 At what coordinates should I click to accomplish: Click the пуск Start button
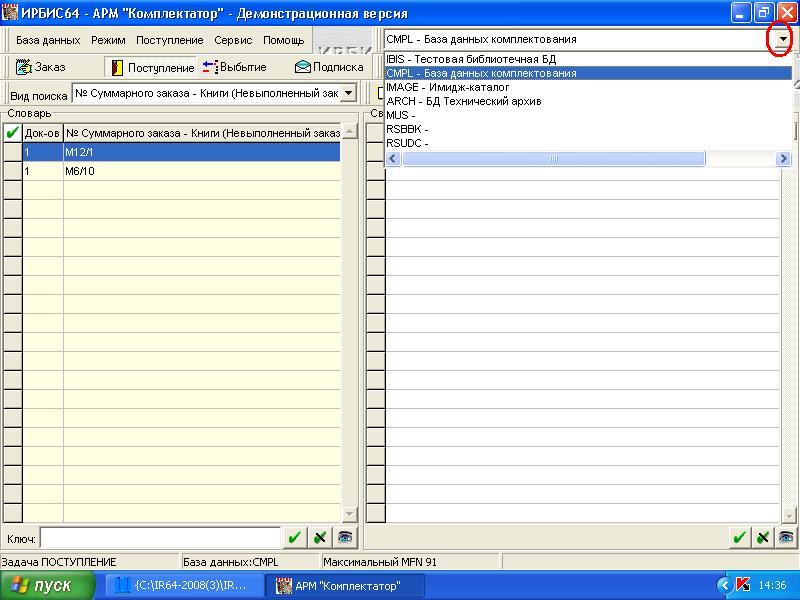pos(48,585)
